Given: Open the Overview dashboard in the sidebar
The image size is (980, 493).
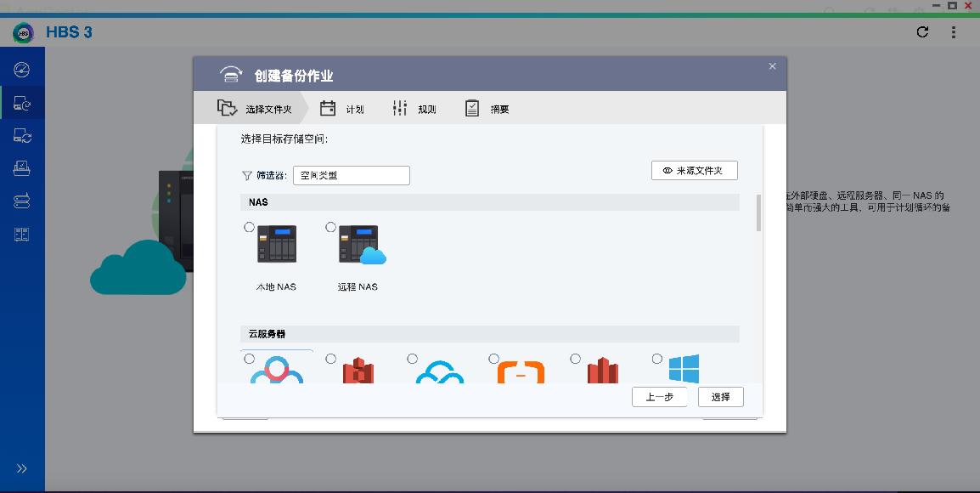Looking at the screenshot, I should pyautogui.click(x=21, y=70).
